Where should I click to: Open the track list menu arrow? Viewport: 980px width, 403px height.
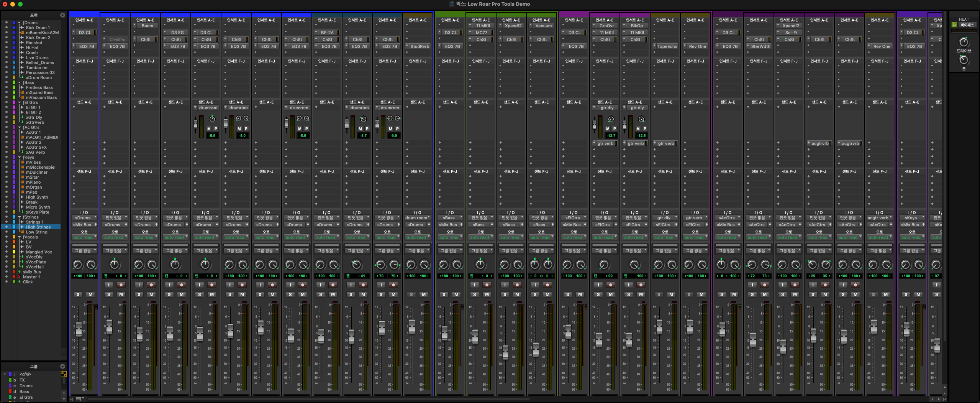[62, 15]
